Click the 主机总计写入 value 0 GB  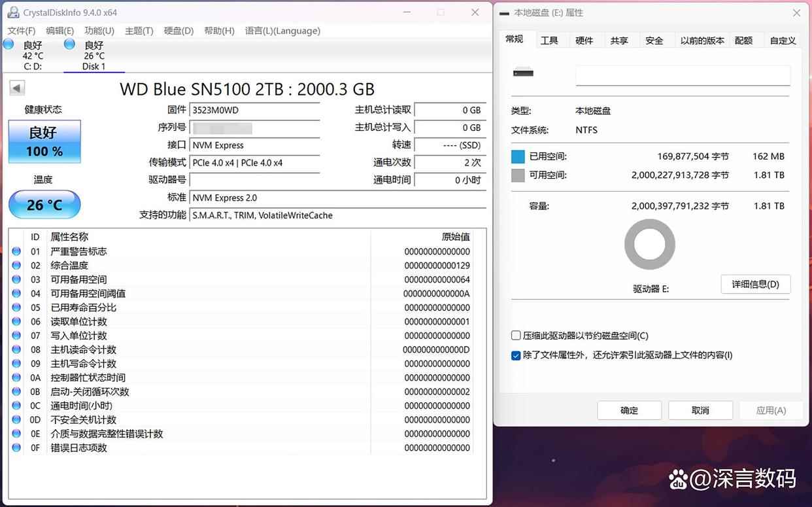(450, 128)
